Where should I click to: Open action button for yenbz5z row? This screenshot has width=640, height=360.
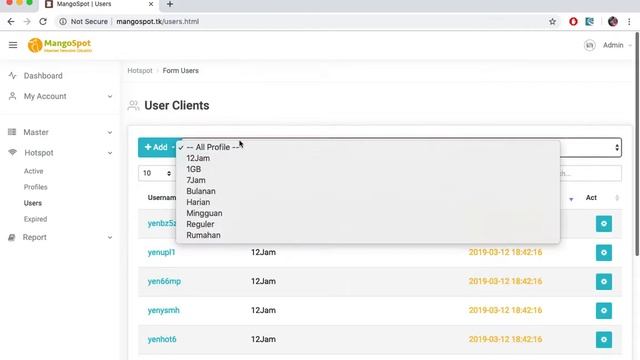(x=604, y=224)
